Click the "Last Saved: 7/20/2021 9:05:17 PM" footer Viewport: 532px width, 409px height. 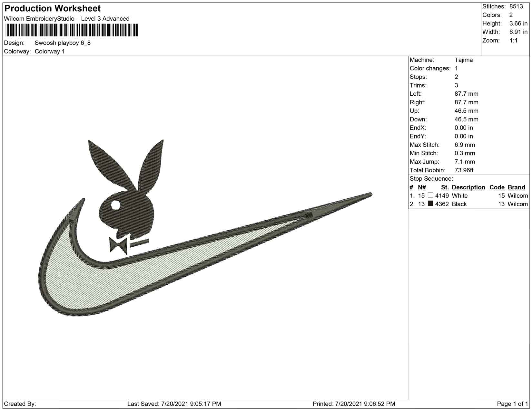point(174,404)
